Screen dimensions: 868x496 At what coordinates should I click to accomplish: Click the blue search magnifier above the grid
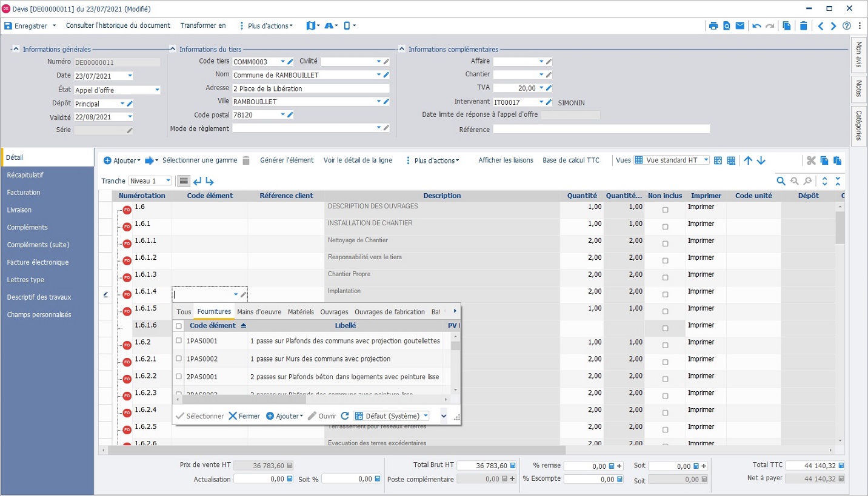coord(781,181)
